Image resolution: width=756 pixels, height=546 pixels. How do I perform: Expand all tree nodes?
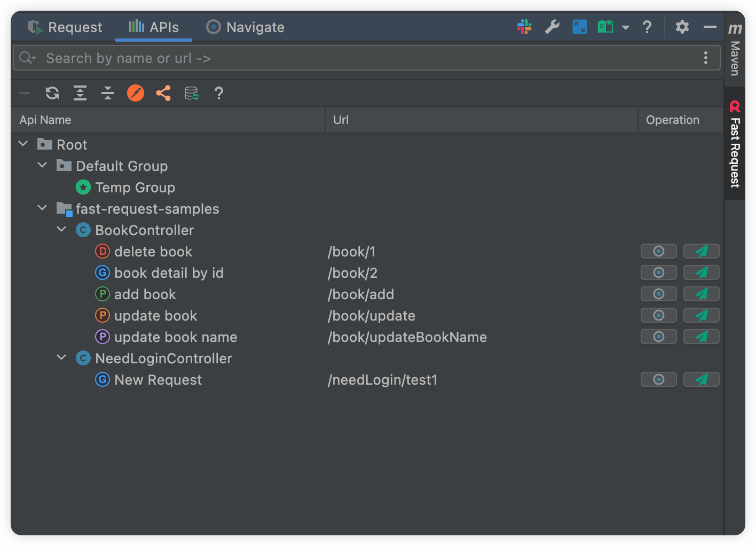point(80,93)
